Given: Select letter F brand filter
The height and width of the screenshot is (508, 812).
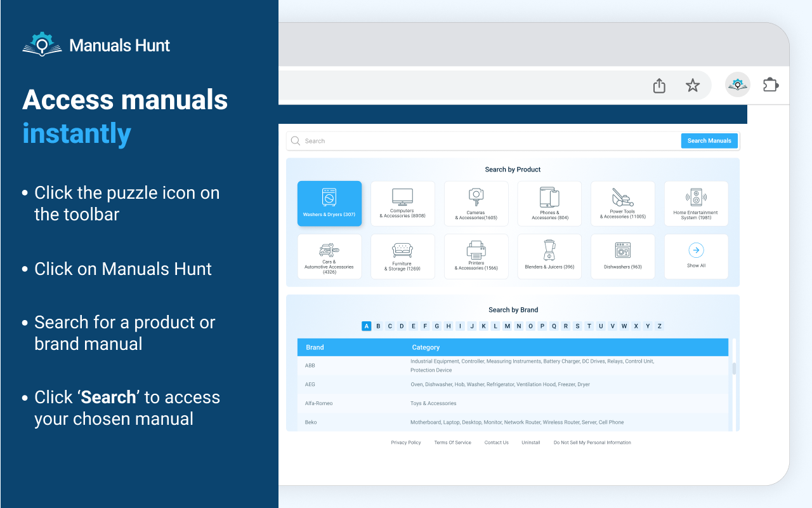Looking at the screenshot, I should coord(425,326).
